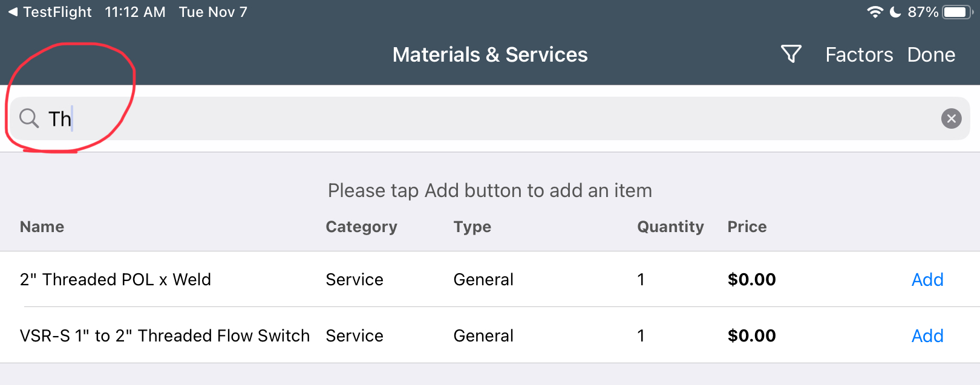
Task: Open the Factors screen
Action: pos(859,55)
